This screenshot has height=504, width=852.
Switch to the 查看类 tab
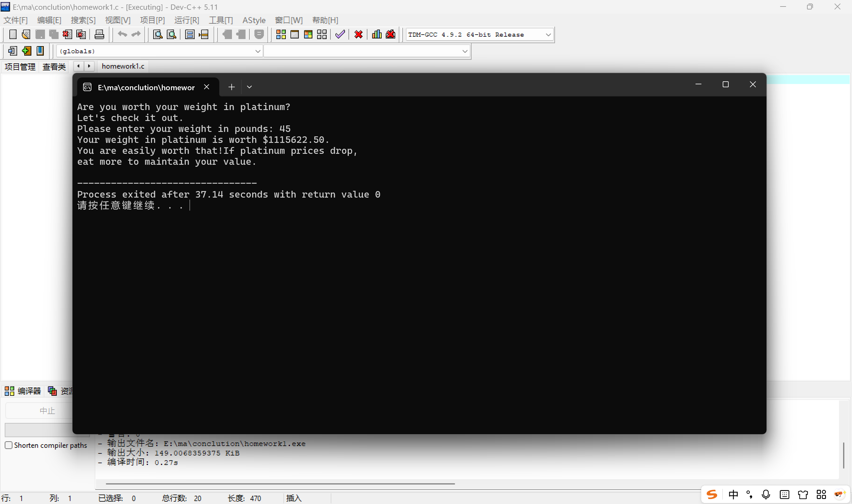(54, 67)
